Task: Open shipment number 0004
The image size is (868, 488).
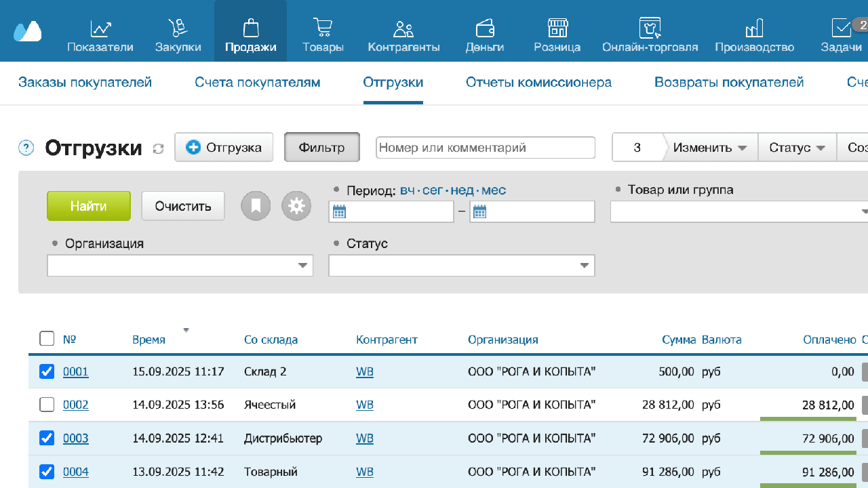Action: coord(76,471)
